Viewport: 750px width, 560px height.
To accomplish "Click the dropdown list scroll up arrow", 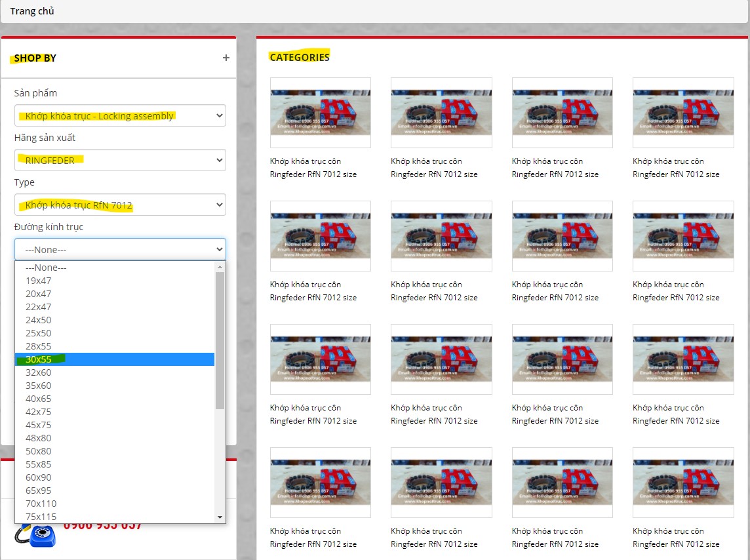I will (x=220, y=267).
